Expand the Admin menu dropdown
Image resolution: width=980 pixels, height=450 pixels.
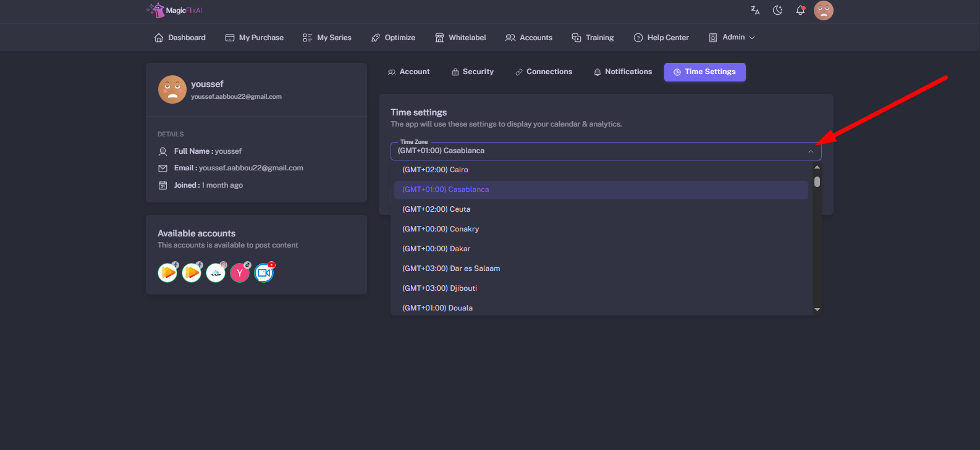(x=732, y=38)
